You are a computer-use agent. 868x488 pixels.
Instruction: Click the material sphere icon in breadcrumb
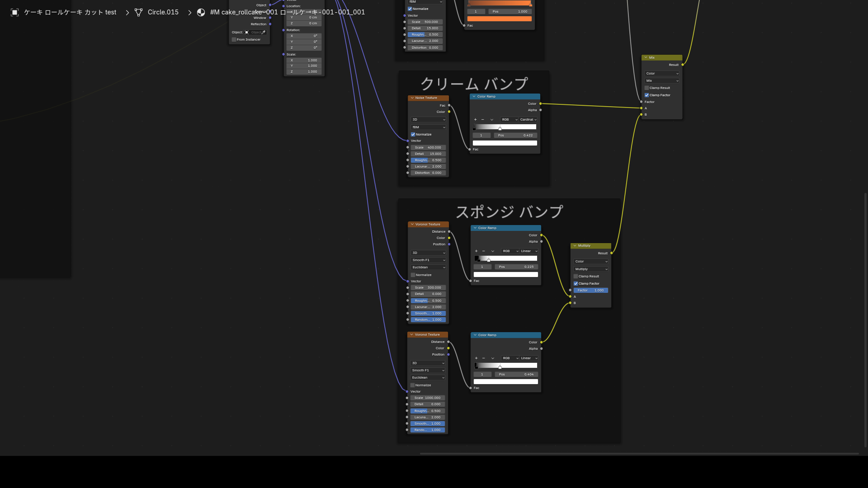pos(201,12)
